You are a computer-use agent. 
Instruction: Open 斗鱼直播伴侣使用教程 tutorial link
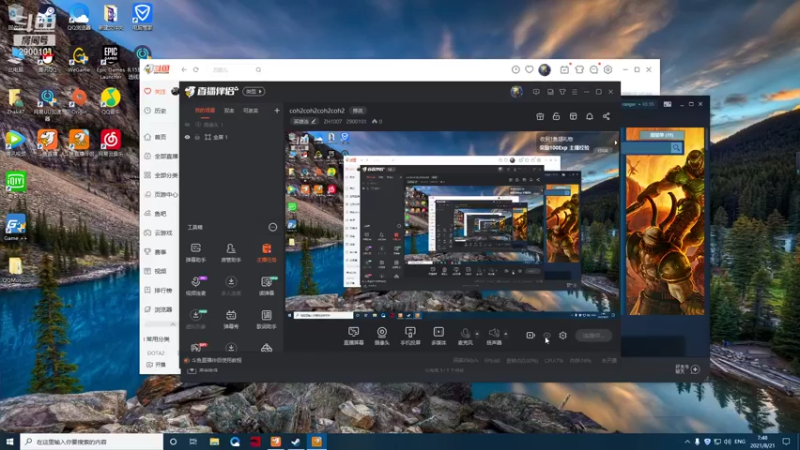point(216,360)
